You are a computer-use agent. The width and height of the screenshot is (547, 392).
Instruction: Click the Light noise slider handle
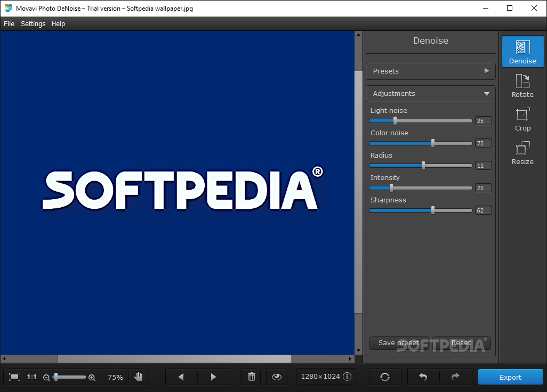pos(395,120)
